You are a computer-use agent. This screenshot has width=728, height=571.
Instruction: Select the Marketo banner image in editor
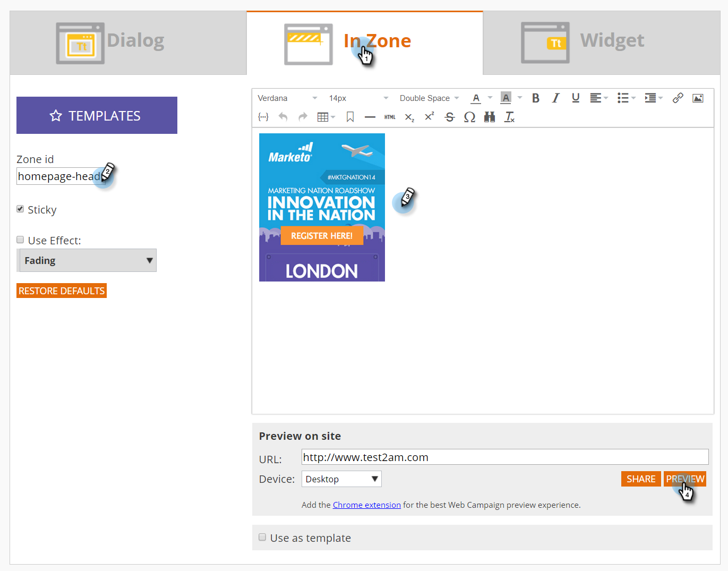pyautogui.click(x=322, y=207)
